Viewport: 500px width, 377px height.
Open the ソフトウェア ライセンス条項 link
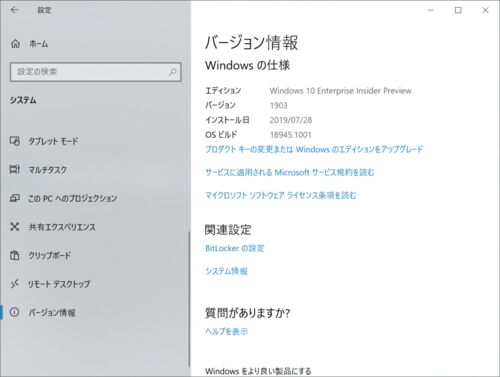tap(281, 195)
